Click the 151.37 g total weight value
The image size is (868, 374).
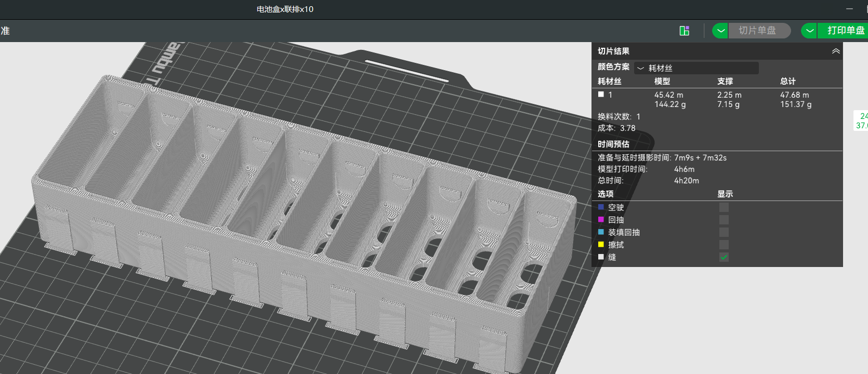pos(796,104)
